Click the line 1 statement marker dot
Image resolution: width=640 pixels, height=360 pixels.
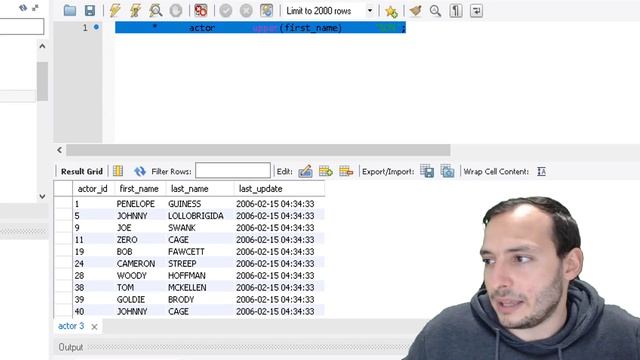point(96,27)
